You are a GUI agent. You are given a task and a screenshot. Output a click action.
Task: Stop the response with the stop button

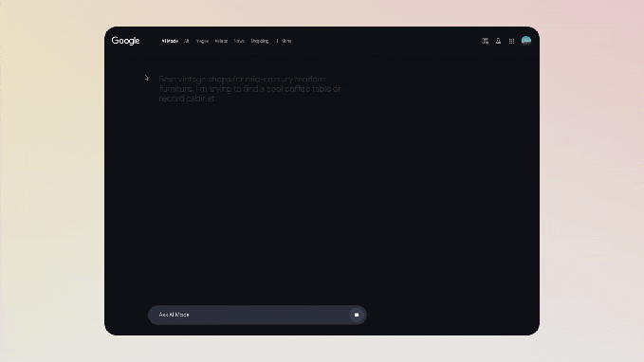357,315
